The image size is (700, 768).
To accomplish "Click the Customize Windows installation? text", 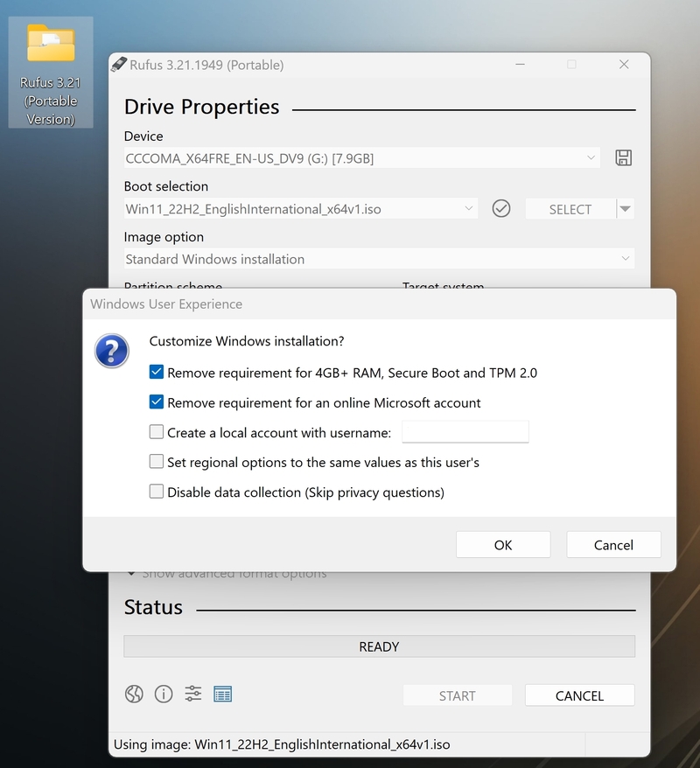I will (247, 341).
